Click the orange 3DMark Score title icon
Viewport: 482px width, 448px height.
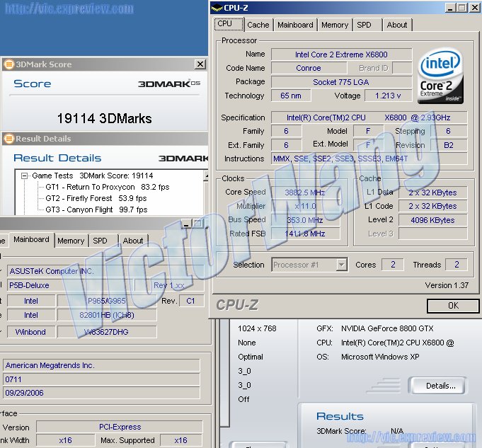click(8, 64)
